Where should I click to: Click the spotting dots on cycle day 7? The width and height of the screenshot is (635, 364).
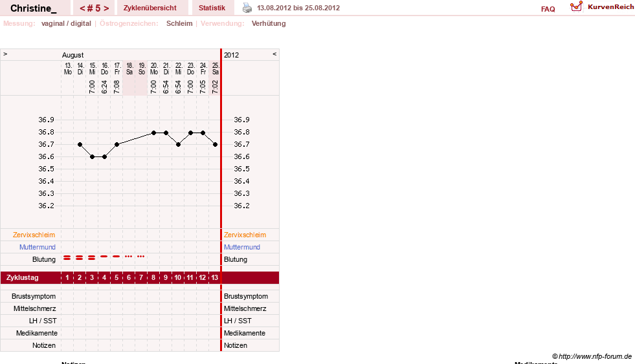(x=140, y=257)
